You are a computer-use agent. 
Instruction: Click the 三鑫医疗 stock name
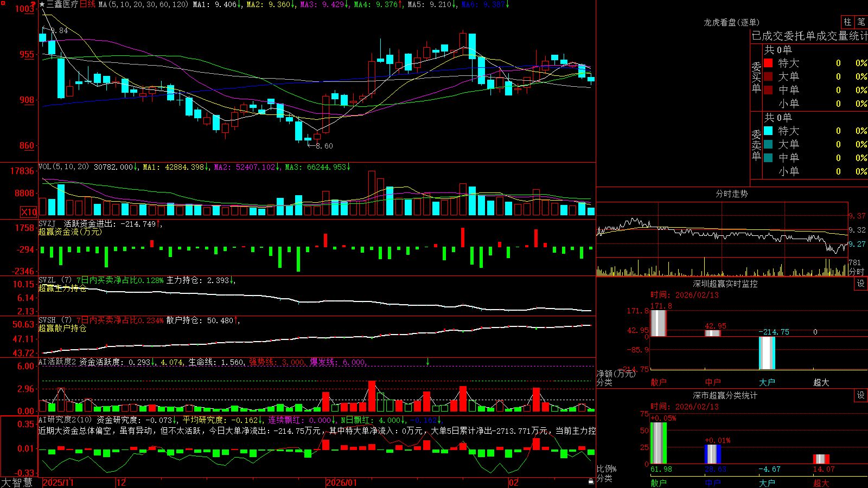coord(62,4)
